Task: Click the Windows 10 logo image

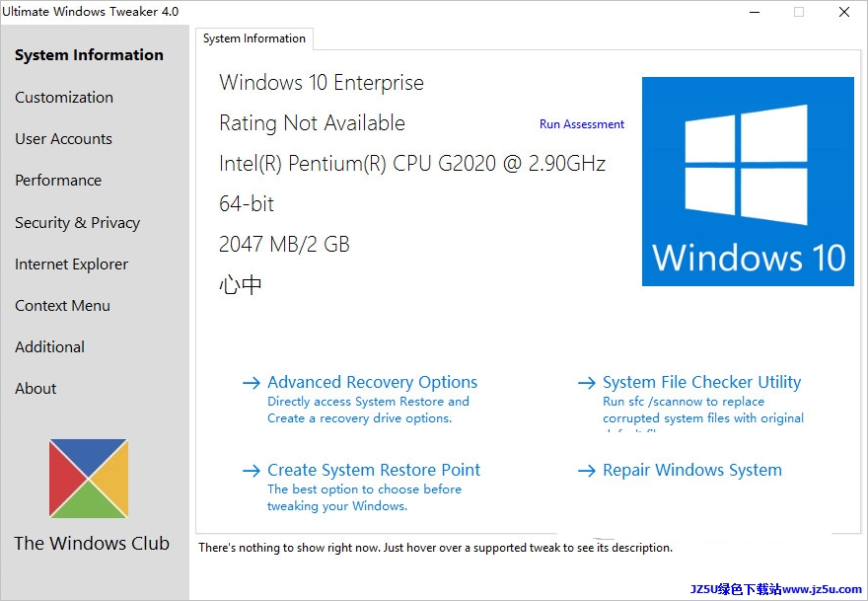Action: [x=748, y=182]
